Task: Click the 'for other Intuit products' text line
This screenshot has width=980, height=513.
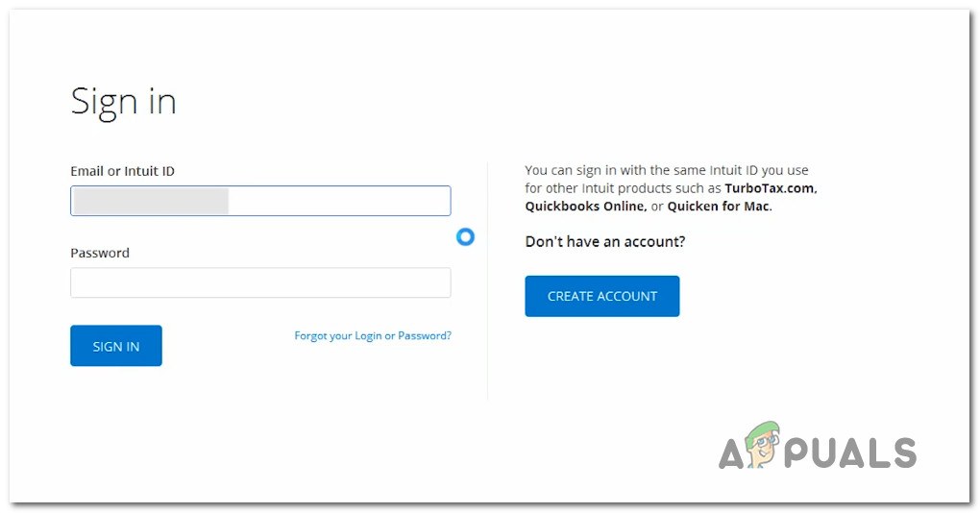Action: point(623,188)
